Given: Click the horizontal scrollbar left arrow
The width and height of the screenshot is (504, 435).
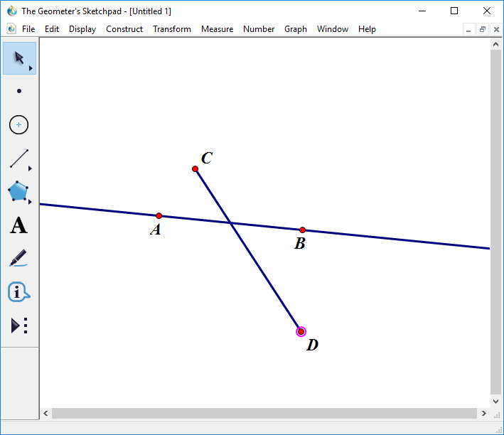Looking at the screenshot, I should pyautogui.click(x=45, y=414).
